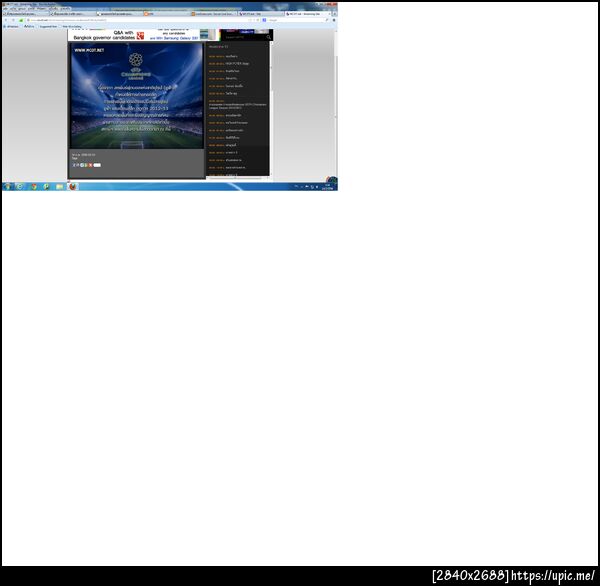The height and width of the screenshot is (586, 600).
Task: Open Google Chrome from the taskbar
Action: pos(34,186)
